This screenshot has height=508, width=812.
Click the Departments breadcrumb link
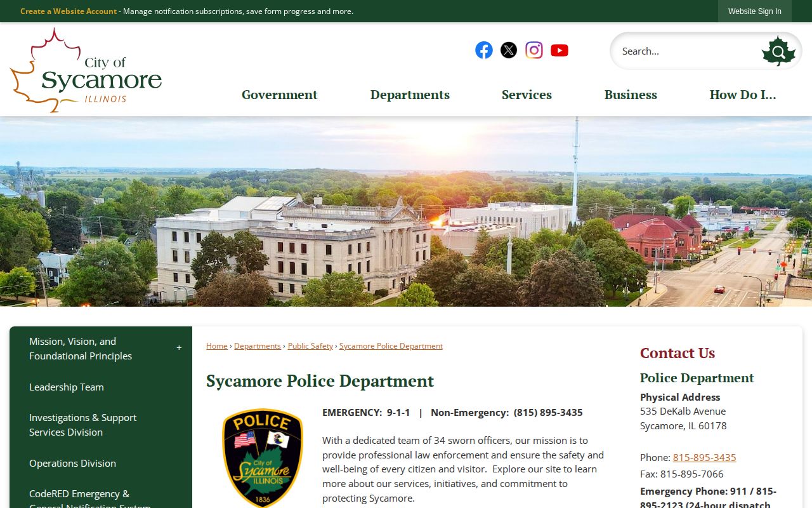[x=257, y=346]
